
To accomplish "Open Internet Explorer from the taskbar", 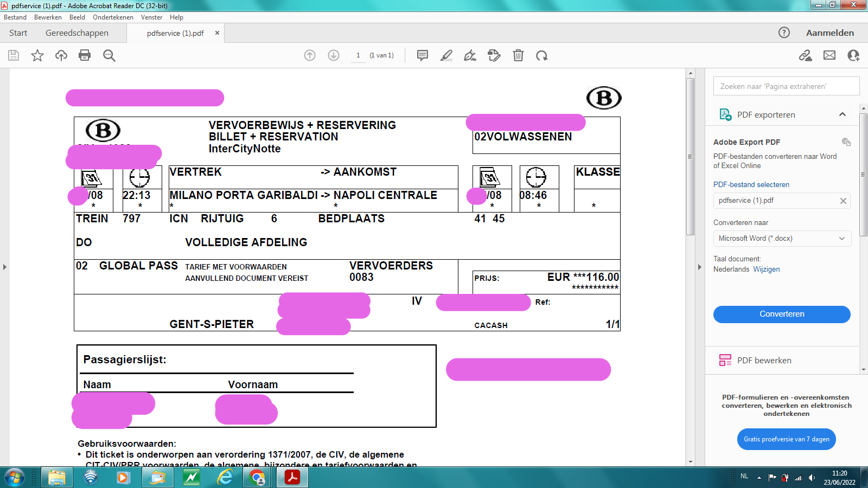I will [225, 478].
